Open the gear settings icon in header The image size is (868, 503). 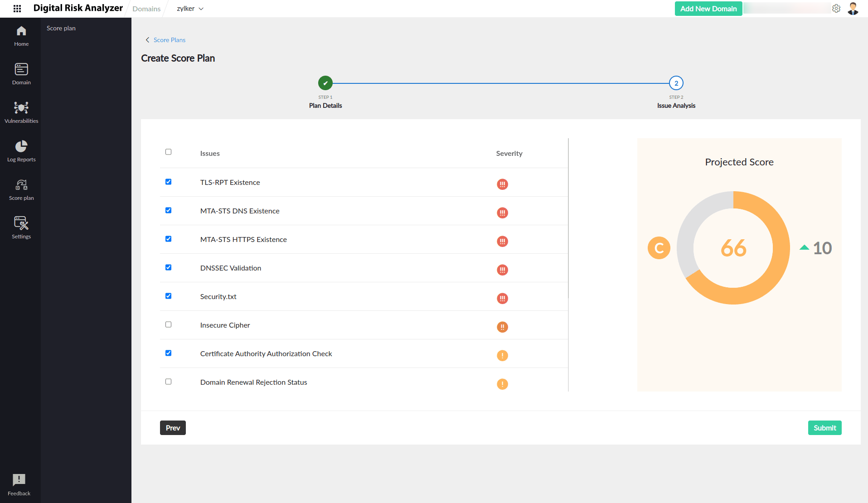(x=836, y=9)
